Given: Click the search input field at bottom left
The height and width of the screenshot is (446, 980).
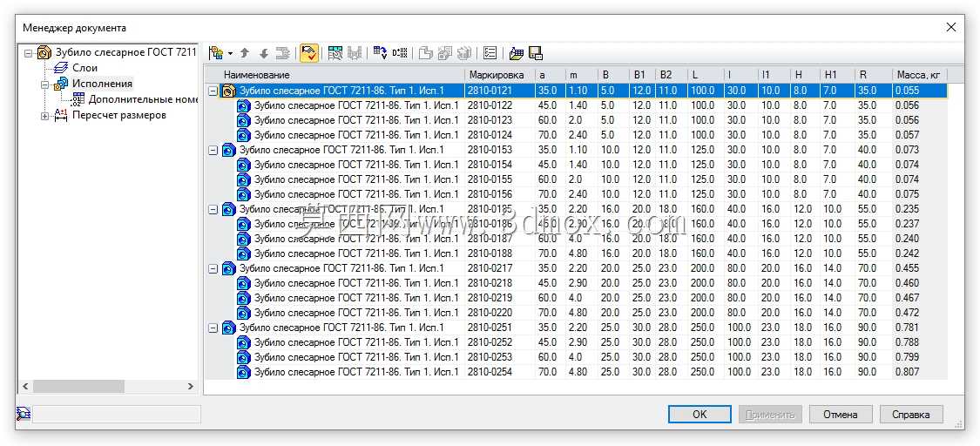Looking at the screenshot, I should pos(116,414).
